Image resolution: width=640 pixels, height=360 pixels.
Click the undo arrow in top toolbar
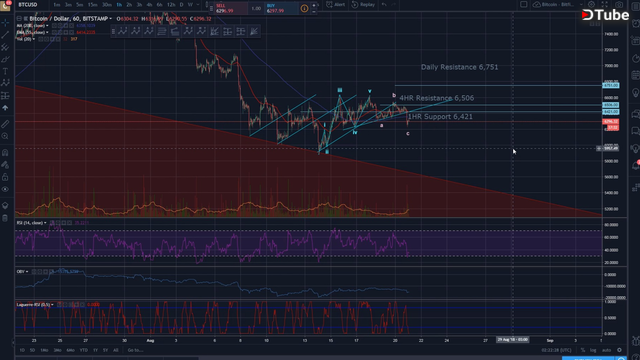[384, 4]
